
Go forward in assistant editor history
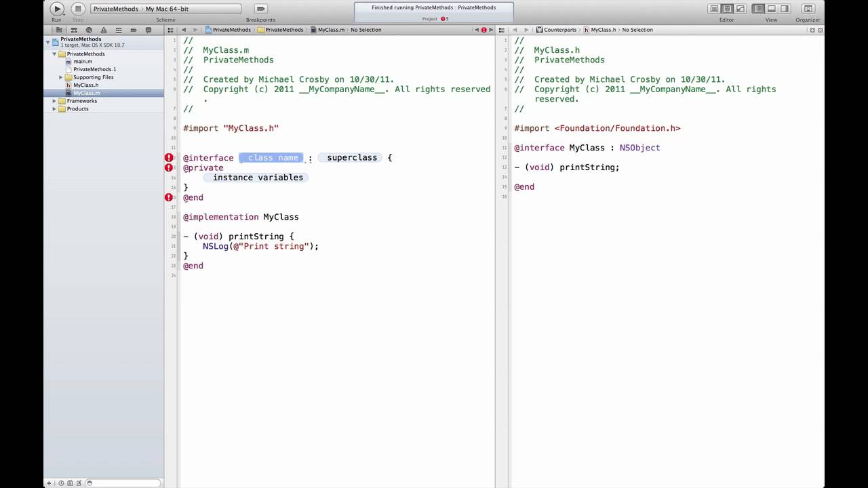point(526,30)
